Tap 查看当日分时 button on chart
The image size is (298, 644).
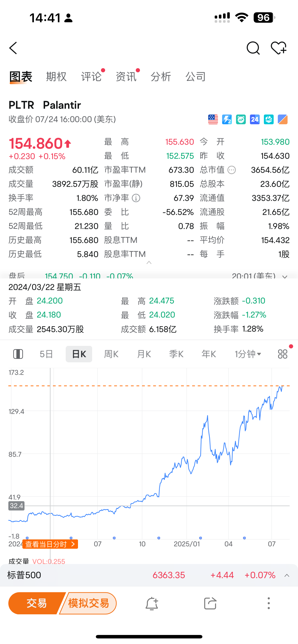tap(50, 544)
